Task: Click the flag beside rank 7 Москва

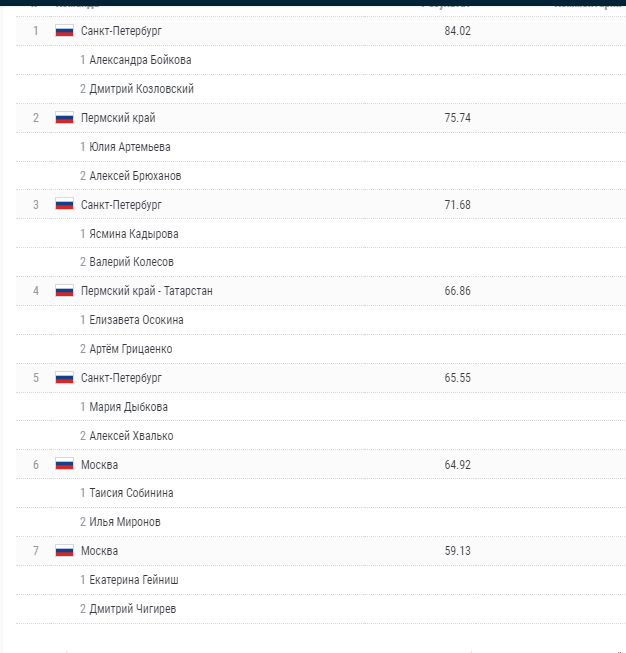Action: click(x=65, y=551)
